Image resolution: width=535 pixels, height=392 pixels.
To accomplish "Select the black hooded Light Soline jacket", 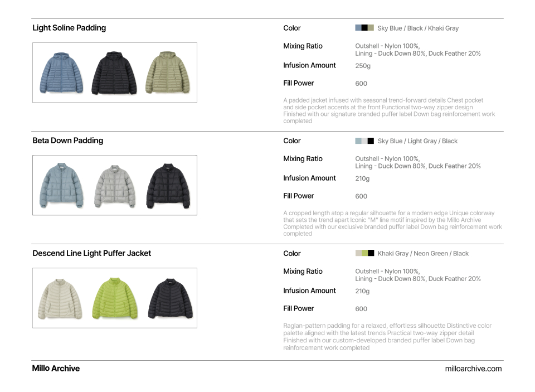I will (114, 72).
